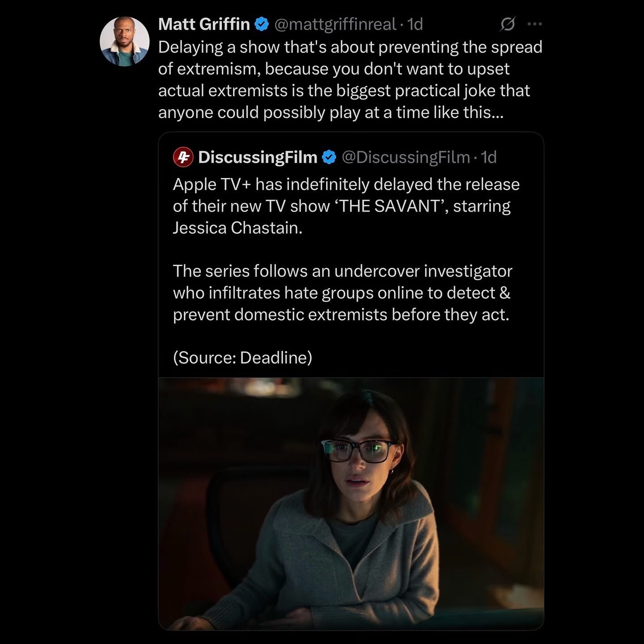Click the "The series follows" paragraph
The width and height of the screenshot is (644, 644).
(342, 292)
